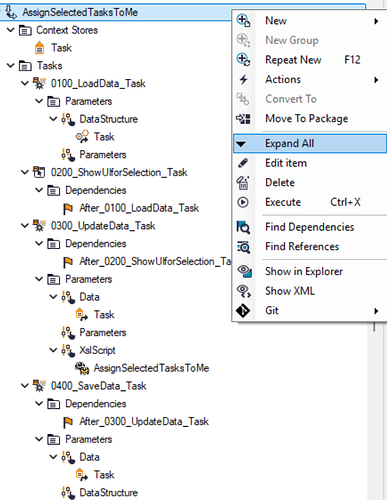
Task: Choose Delete from context menu
Action: pyautogui.click(x=310, y=183)
